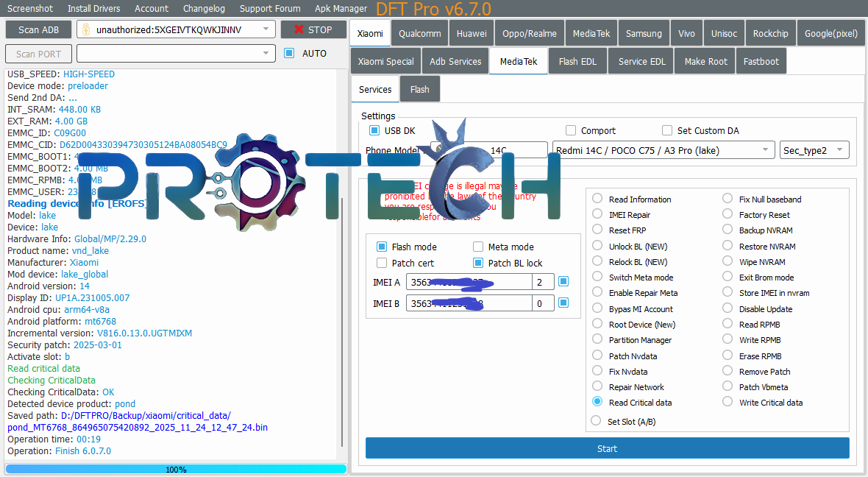
Task: Open the Changelog menu item
Action: [204, 8]
